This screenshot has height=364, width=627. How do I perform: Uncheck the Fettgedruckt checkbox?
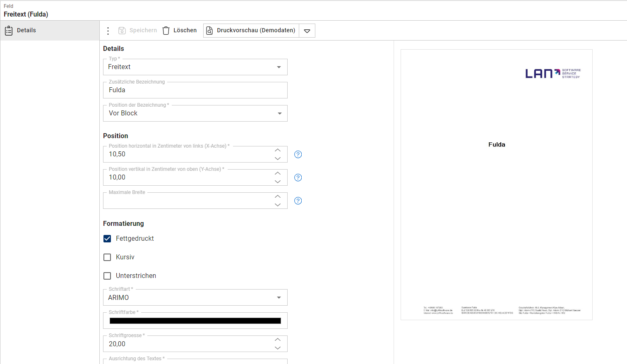[x=107, y=239]
